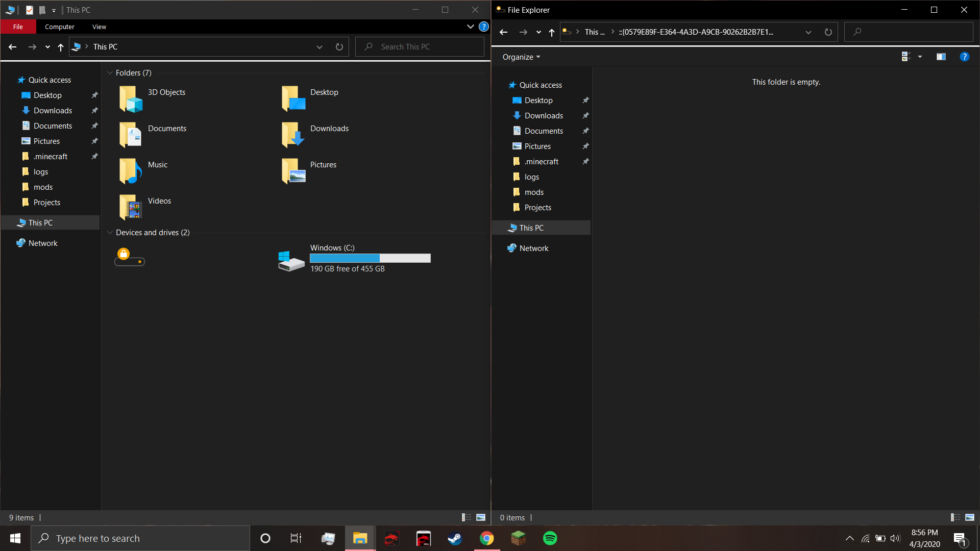Open the Windows Start menu
980x551 pixels.
coord(15,538)
